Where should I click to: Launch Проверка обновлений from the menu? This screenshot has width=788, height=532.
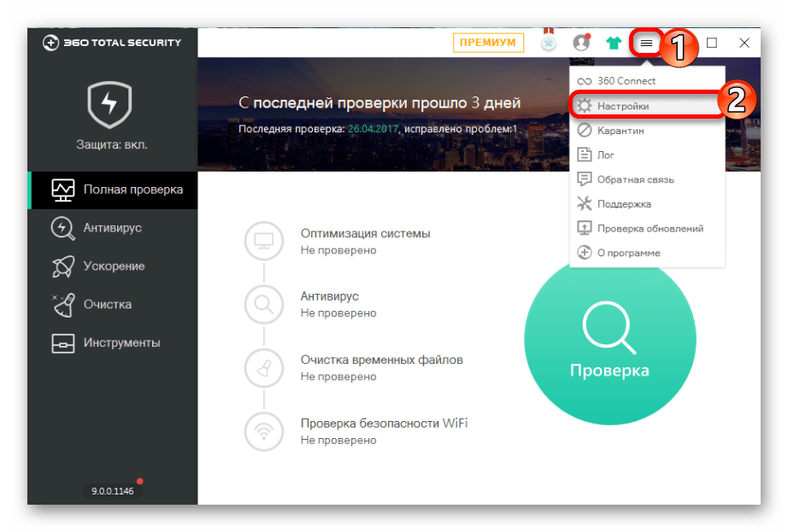coord(652,228)
